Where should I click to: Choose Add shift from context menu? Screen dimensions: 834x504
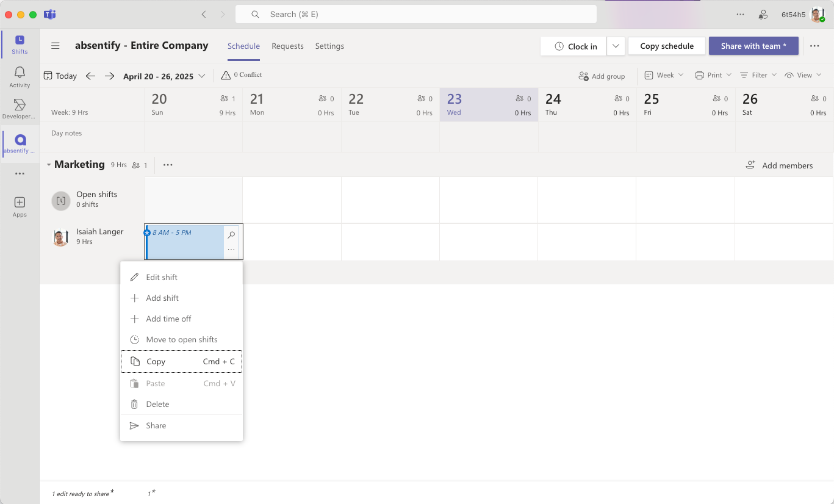(x=181, y=298)
